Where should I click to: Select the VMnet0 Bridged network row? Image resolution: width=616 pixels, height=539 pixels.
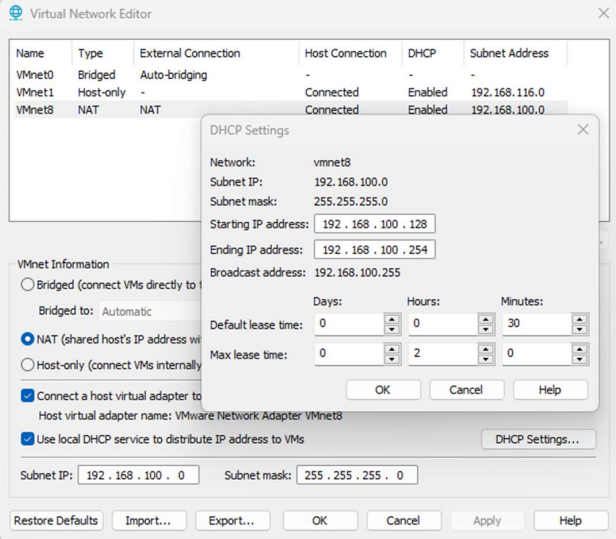click(150, 75)
